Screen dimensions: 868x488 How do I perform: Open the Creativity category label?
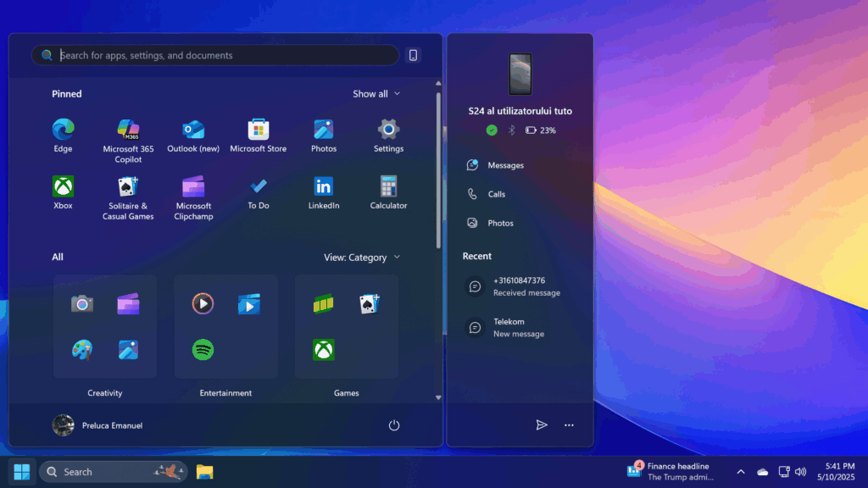(x=104, y=393)
